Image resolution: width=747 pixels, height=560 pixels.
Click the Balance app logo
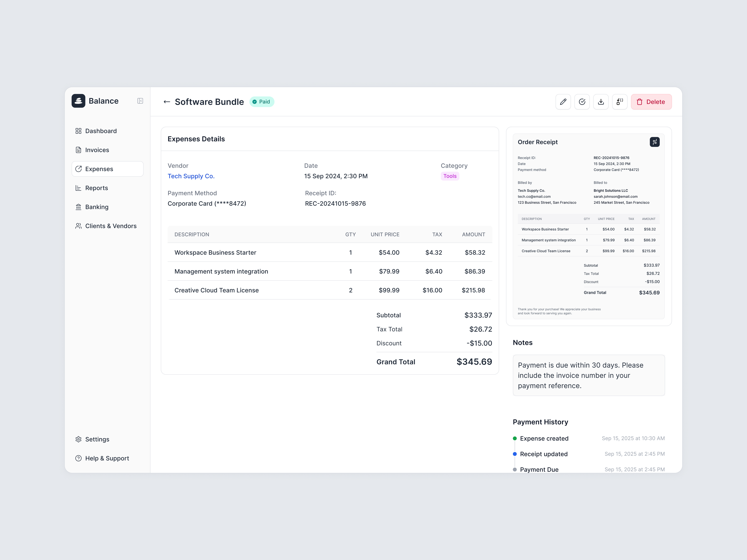tap(78, 101)
